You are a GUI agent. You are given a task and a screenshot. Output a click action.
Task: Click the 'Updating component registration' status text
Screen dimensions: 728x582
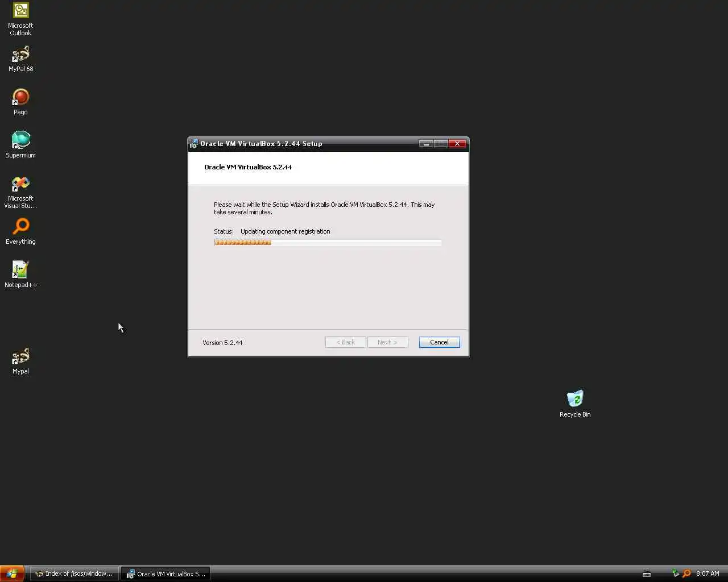(285, 231)
